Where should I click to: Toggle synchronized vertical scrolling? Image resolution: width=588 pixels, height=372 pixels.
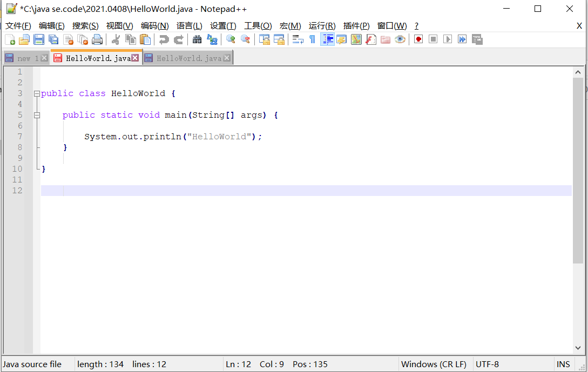[x=265, y=39]
